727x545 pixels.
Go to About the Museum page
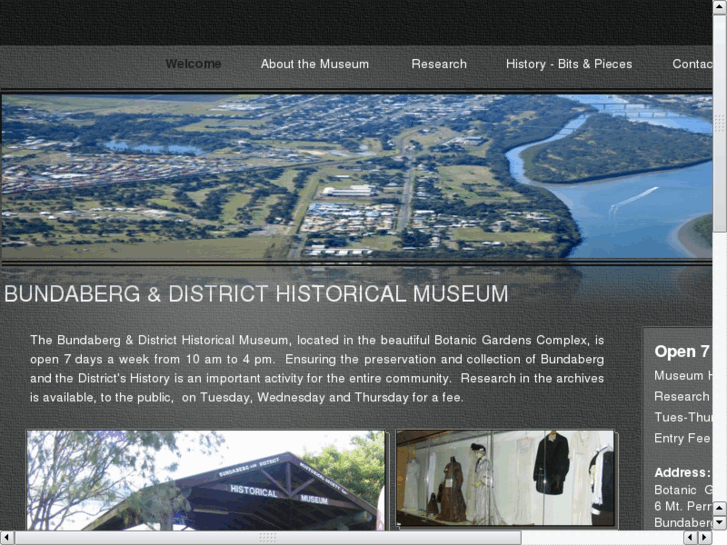point(315,64)
